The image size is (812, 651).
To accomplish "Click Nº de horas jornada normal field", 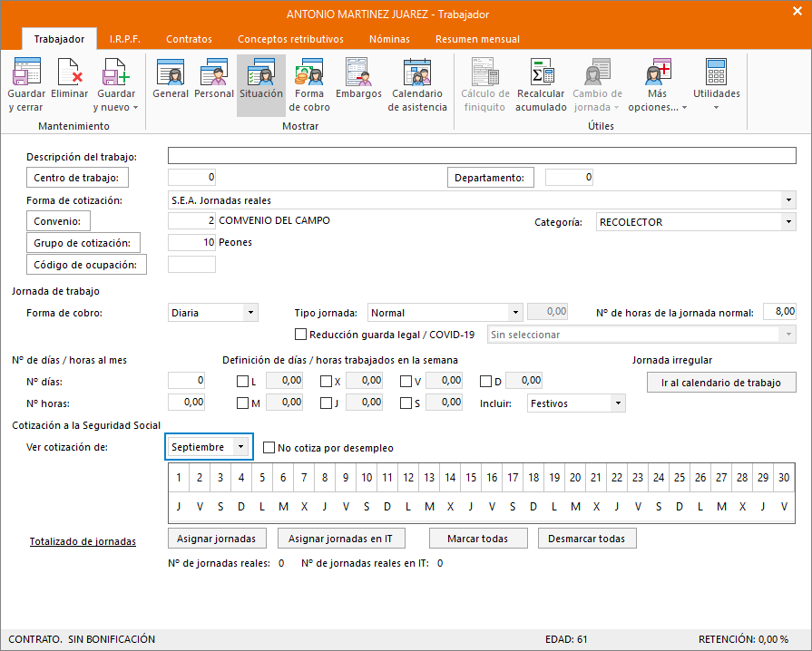I will coord(779,312).
